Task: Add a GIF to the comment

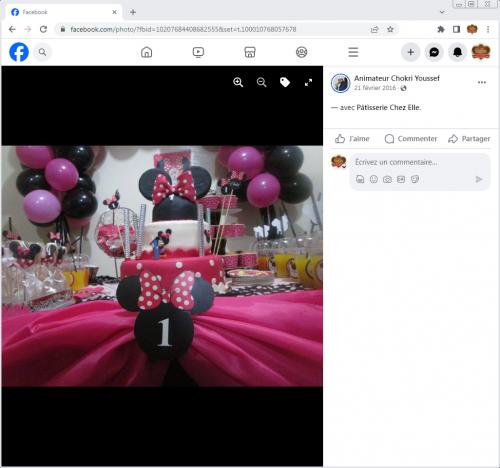Action: 401,179
